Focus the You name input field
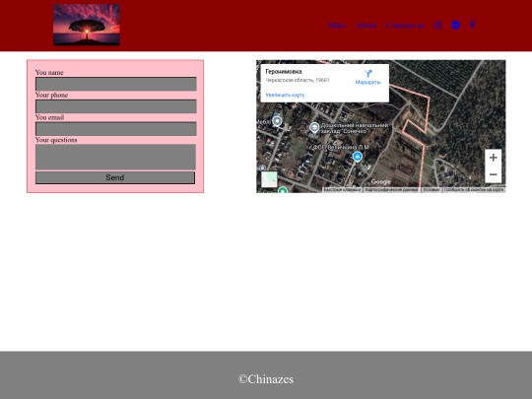 116,84
